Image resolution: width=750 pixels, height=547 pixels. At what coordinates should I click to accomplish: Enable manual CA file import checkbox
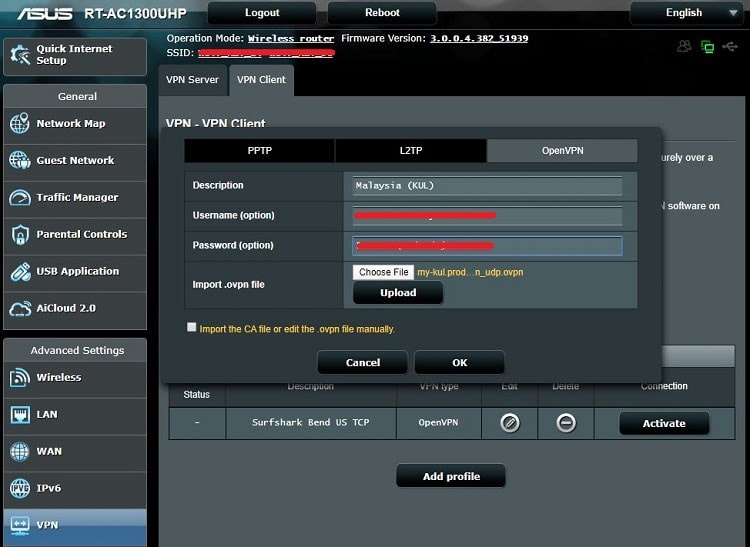coord(191,327)
